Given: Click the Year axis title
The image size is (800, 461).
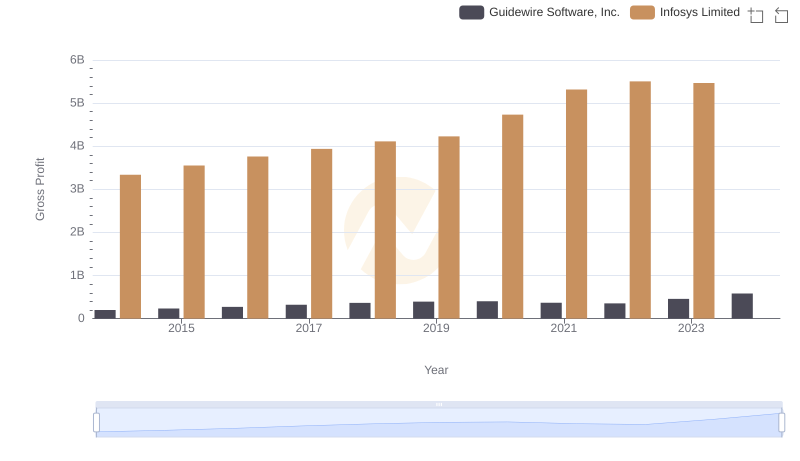Looking at the screenshot, I should click(436, 370).
